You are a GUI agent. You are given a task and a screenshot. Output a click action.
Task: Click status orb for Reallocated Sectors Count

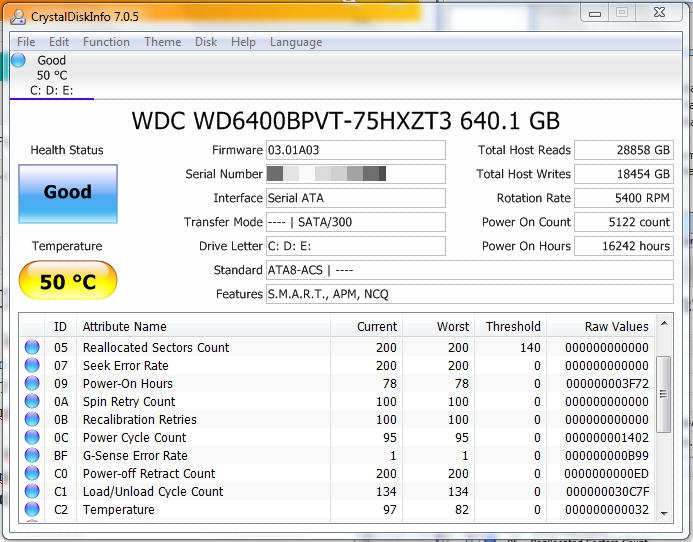tap(32, 347)
